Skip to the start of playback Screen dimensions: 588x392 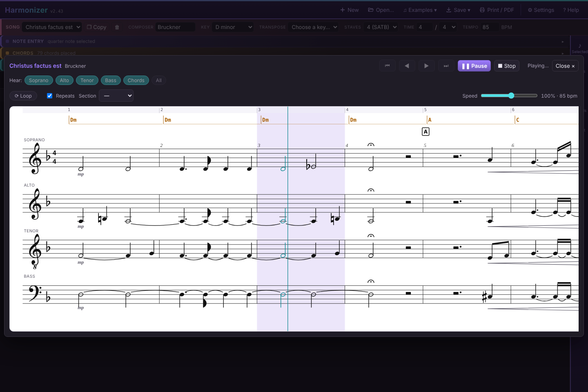click(x=387, y=66)
